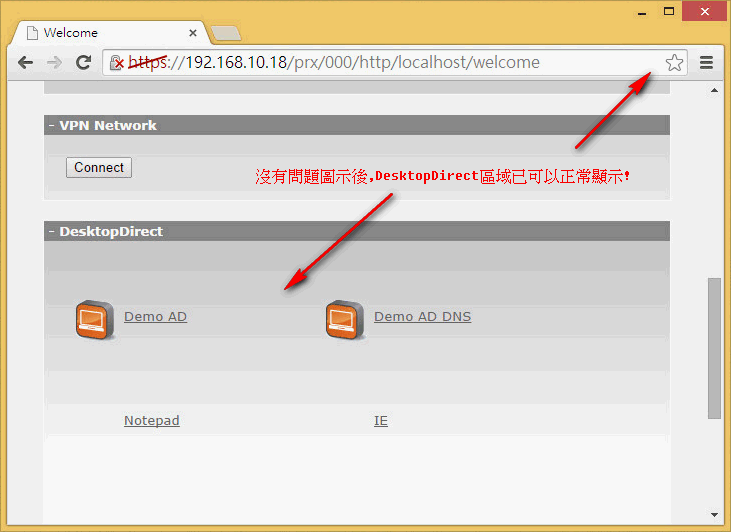This screenshot has height=532, width=731.
Task: Click the Demo AD DNS desktop icon
Action: click(345, 320)
